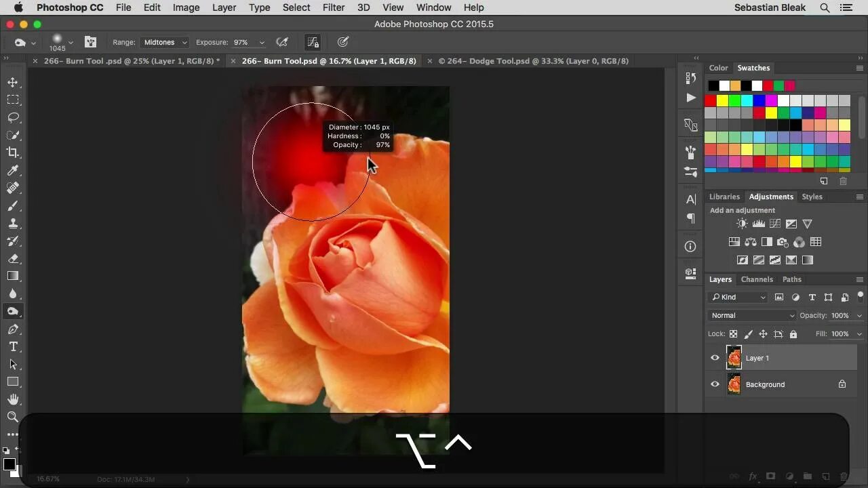The width and height of the screenshot is (868, 488).
Task: Open the layer Fill dropdown arrow
Action: click(859, 334)
